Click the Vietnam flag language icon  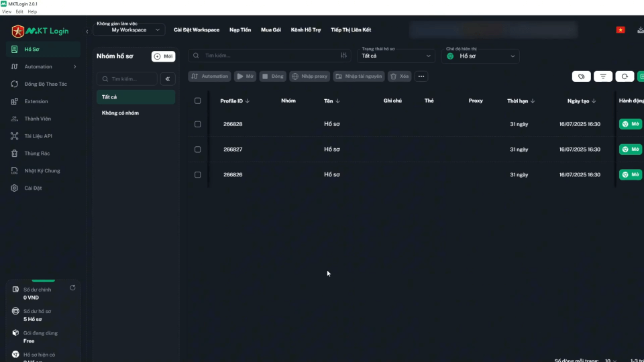pos(620,30)
